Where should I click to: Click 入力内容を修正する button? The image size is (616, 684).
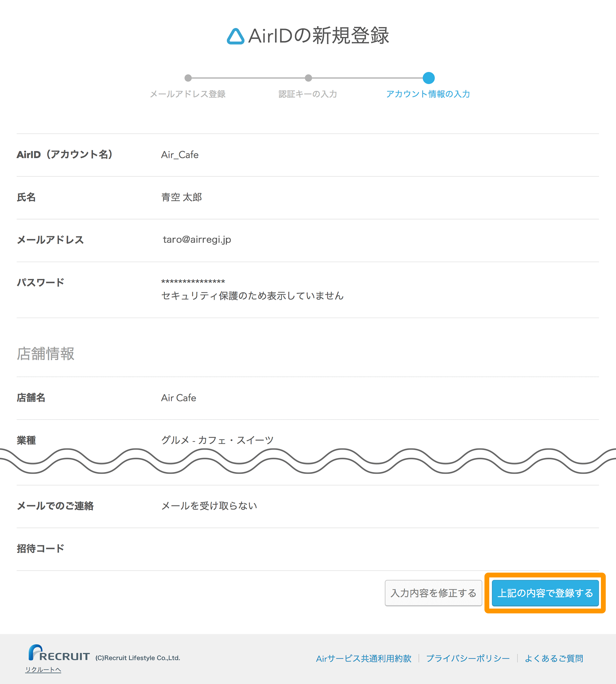(433, 593)
